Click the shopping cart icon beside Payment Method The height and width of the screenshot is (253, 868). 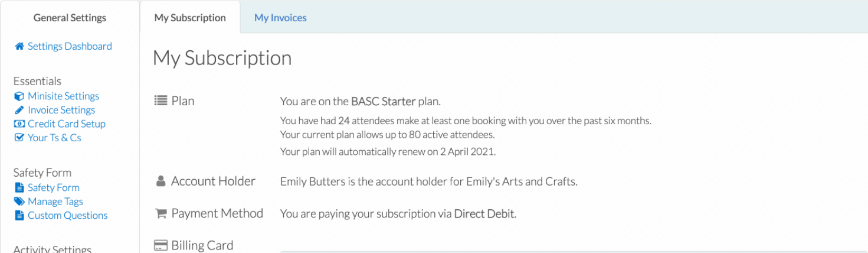pos(161,213)
